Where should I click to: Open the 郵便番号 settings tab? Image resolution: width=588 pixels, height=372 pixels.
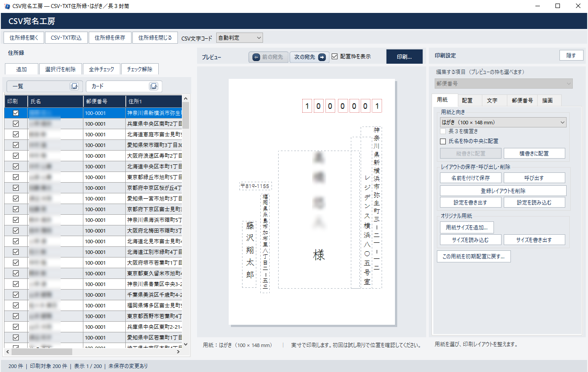(522, 101)
